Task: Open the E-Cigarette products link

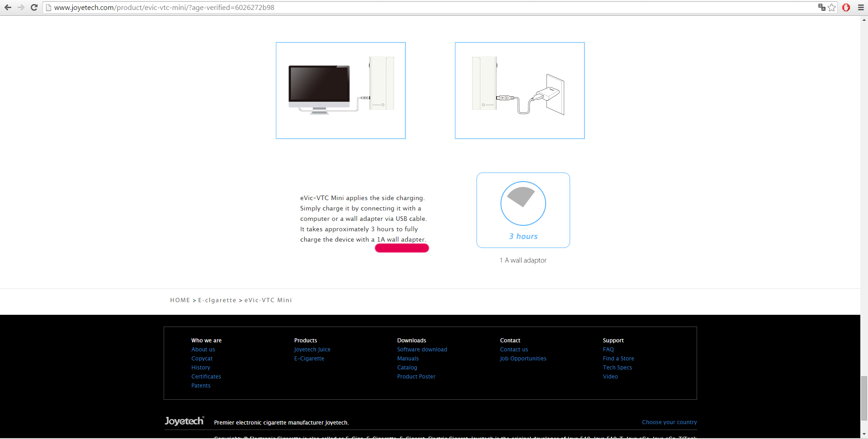Action: pyautogui.click(x=309, y=359)
